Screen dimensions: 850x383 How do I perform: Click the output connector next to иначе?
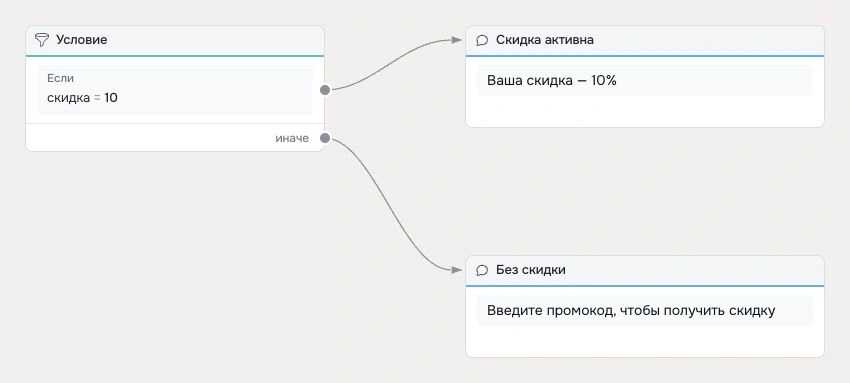click(x=325, y=138)
